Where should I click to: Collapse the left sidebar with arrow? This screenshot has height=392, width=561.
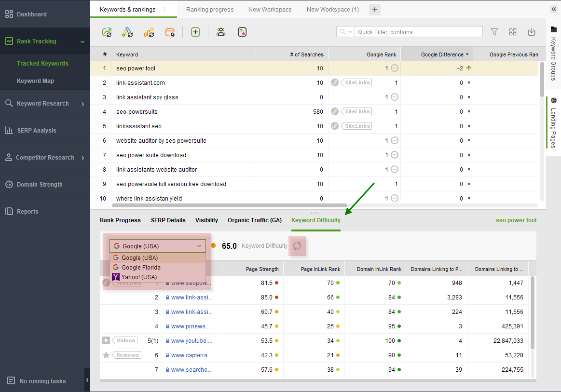tap(87, 380)
